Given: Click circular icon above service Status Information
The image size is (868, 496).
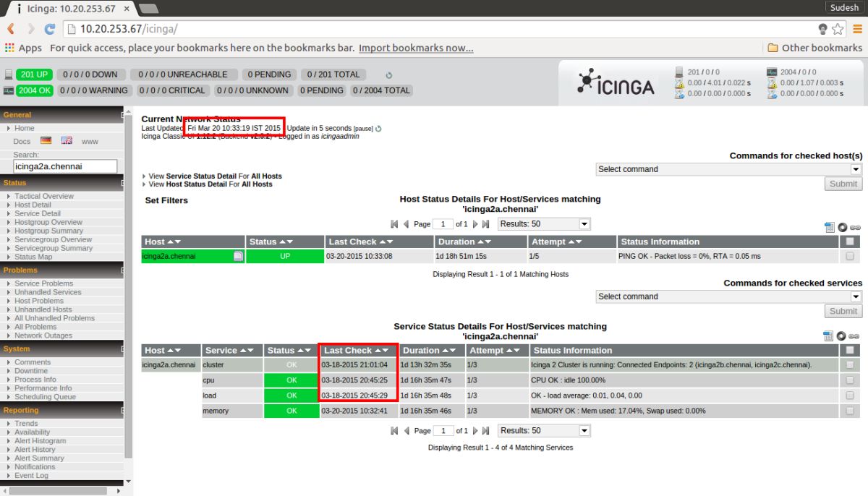Looking at the screenshot, I should coord(841,335).
